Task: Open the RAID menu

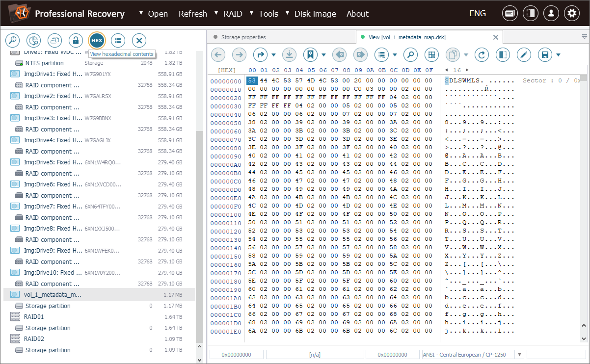Action: (x=232, y=14)
